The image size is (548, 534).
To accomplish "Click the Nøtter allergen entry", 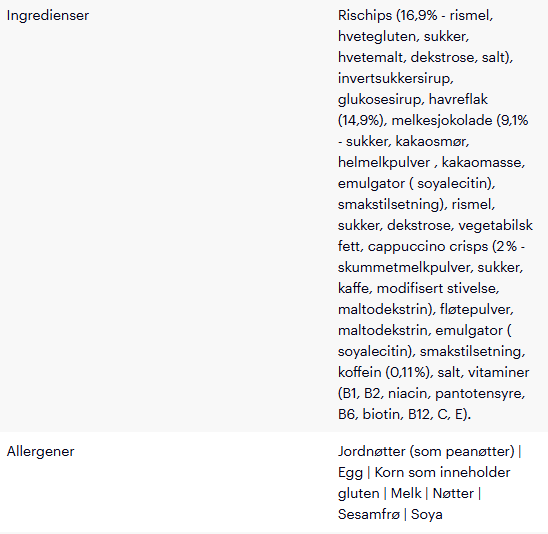I will 453,493.
